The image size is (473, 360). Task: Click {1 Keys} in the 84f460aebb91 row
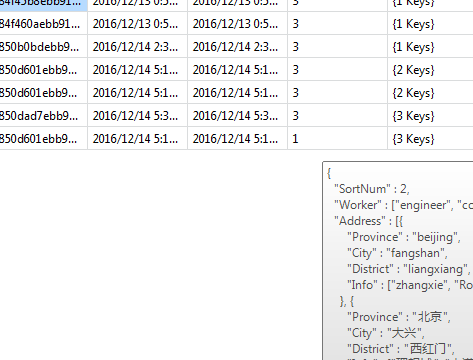point(430,24)
